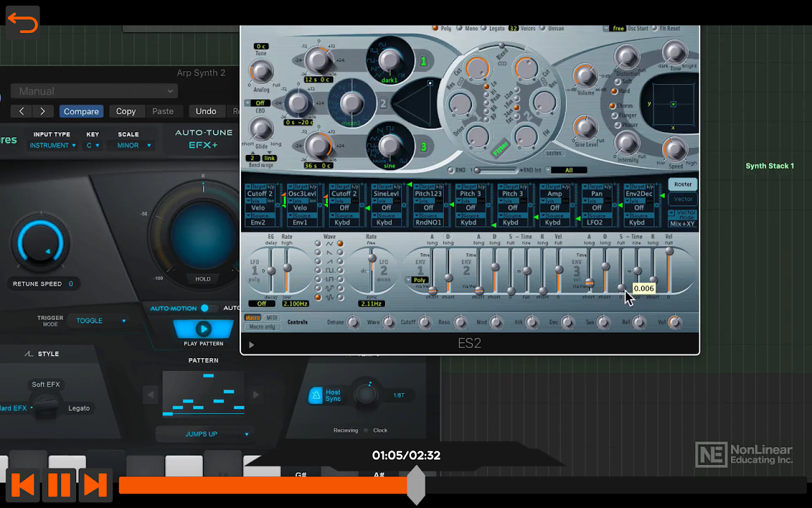Toggle the Auto-Motion switch
Image resolution: width=812 pixels, height=508 pixels.
pyautogui.click(x=205, y=308)
